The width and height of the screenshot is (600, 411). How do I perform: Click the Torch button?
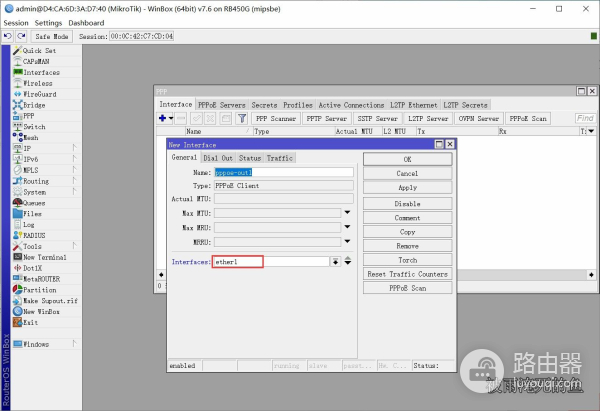coord(408,260)
